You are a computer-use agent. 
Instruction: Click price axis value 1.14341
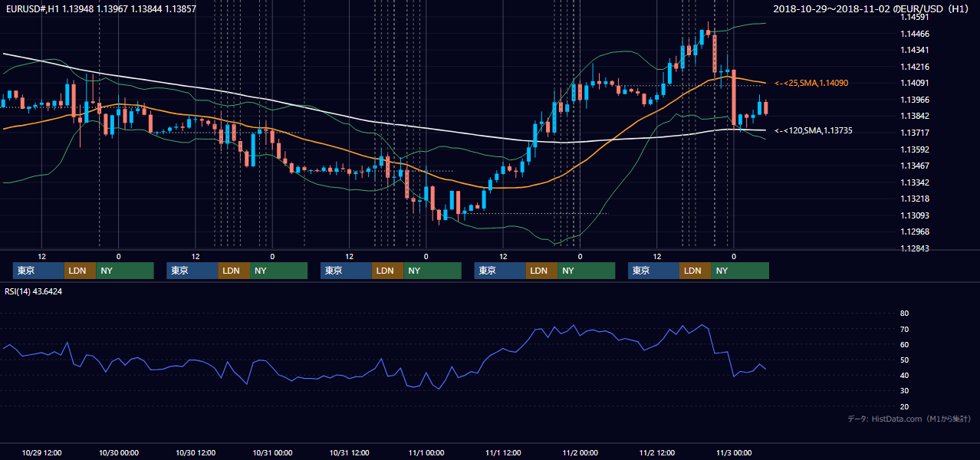pos(915,51)
